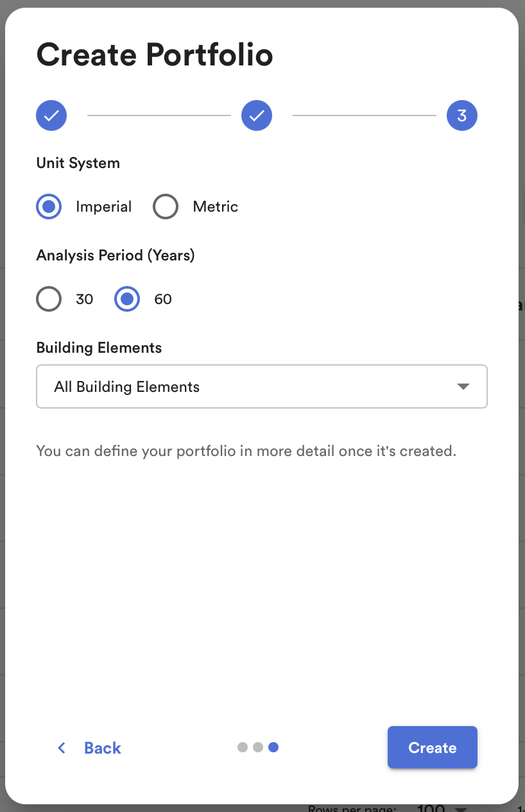Click the second completed step checkmark circle
Screen dimensions: 525x812
tap(257, 115)
